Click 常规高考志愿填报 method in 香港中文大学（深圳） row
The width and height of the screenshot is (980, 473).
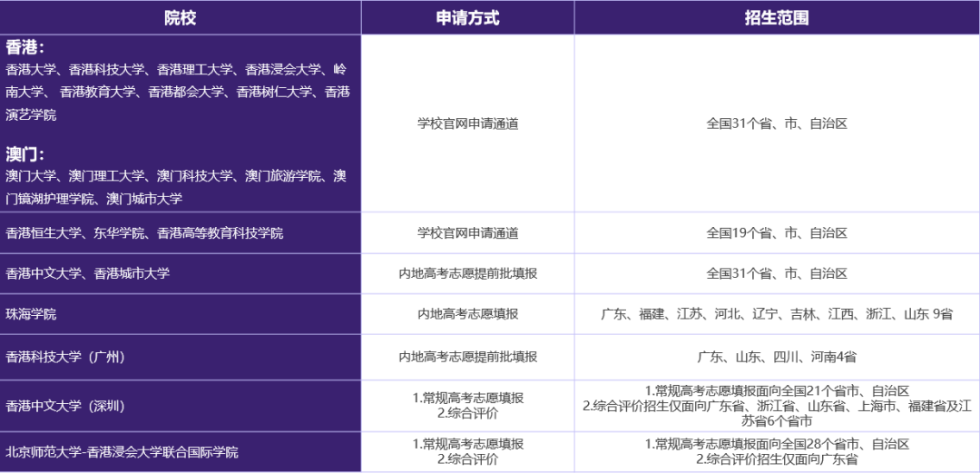(x=467, y=398)
